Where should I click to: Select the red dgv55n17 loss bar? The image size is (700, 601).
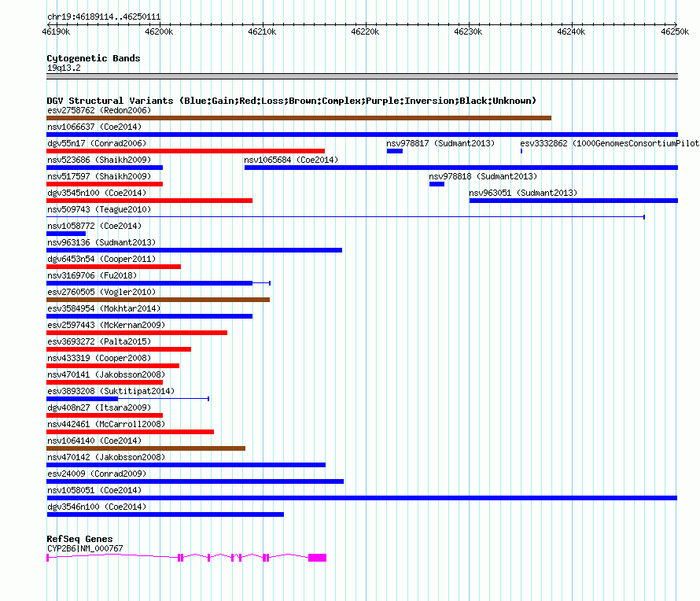point(186,151)
